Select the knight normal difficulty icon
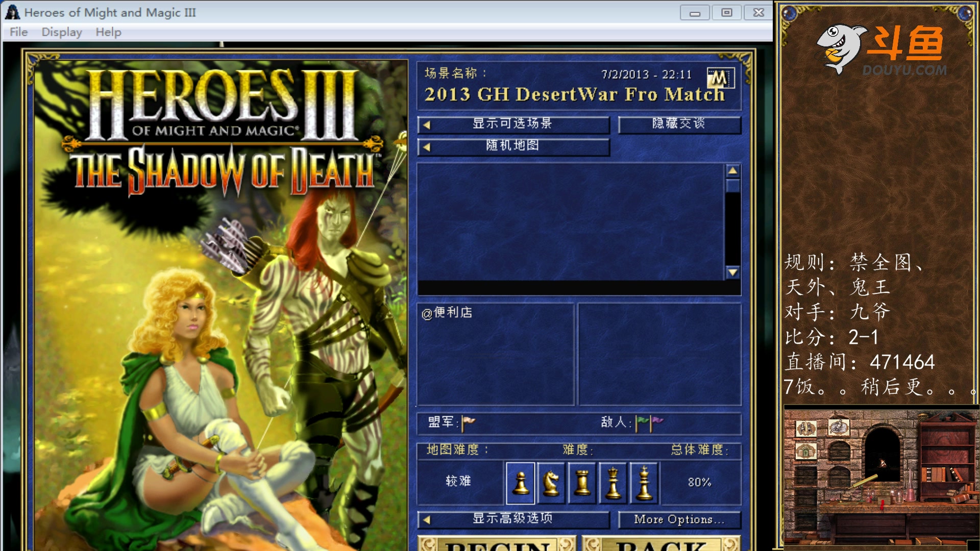 pos(551,482)
